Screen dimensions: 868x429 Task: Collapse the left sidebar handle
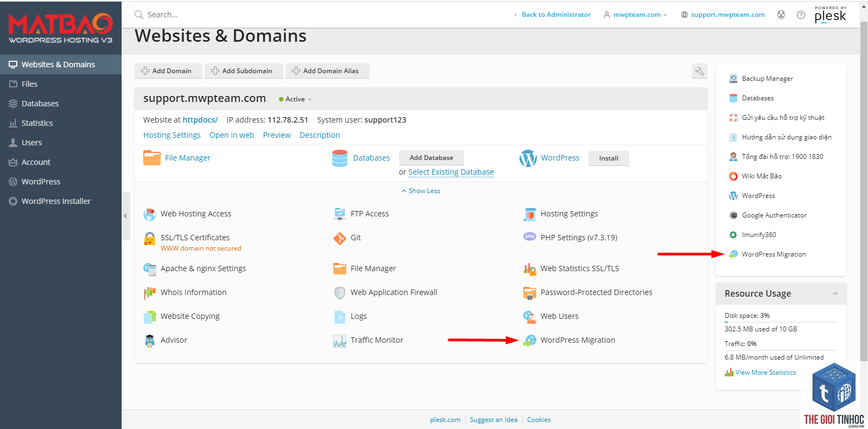pos(125,216)
